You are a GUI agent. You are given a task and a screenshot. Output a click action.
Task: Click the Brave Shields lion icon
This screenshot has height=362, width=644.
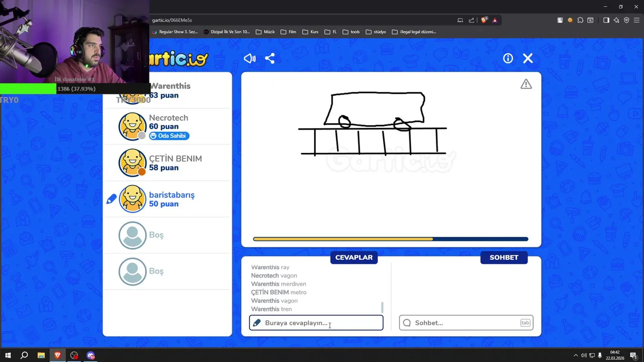click(484, 20)
